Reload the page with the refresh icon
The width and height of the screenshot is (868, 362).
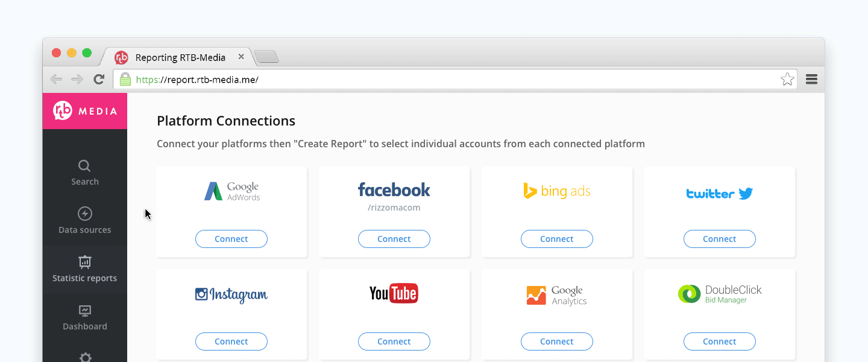click(99, 79)
